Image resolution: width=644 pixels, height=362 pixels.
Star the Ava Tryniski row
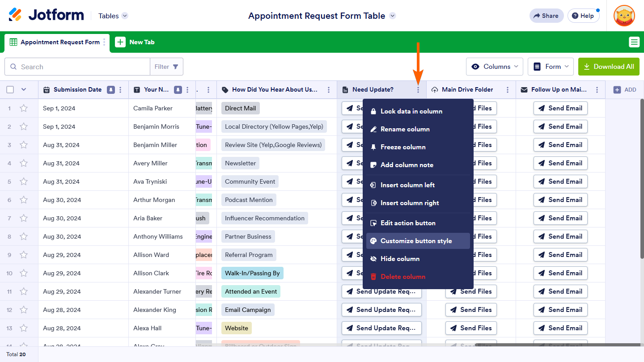pos(24,181)
